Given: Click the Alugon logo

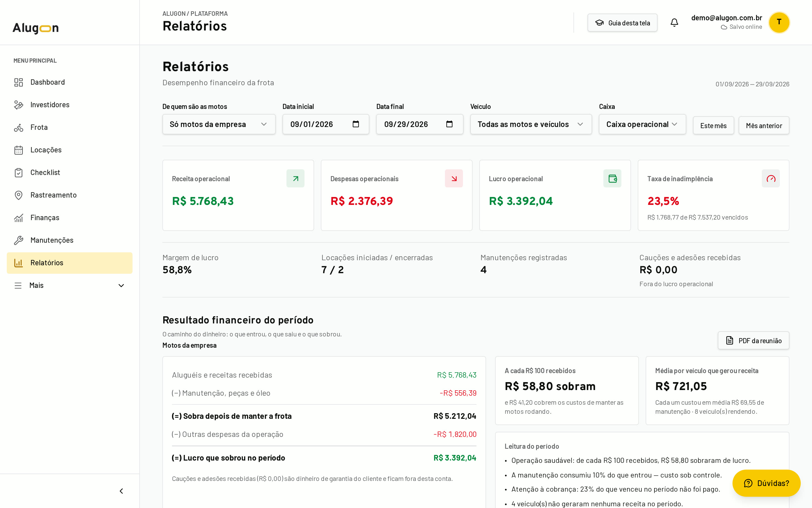Looking at the screenshot, I should coord(36,28).
